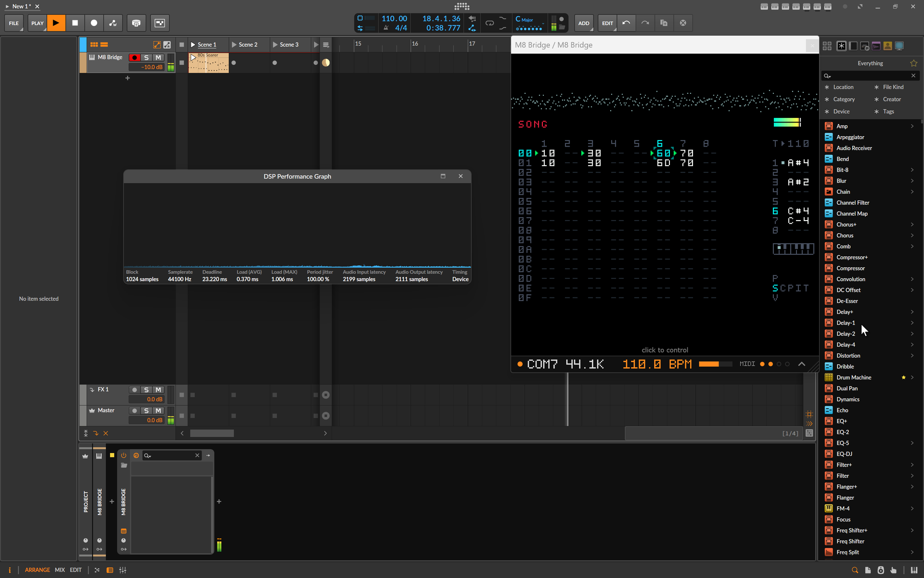Viewport: 924px width, 578px height.
Task: Click the Duplicate icon next to Redo
Action: pos(664,23)
